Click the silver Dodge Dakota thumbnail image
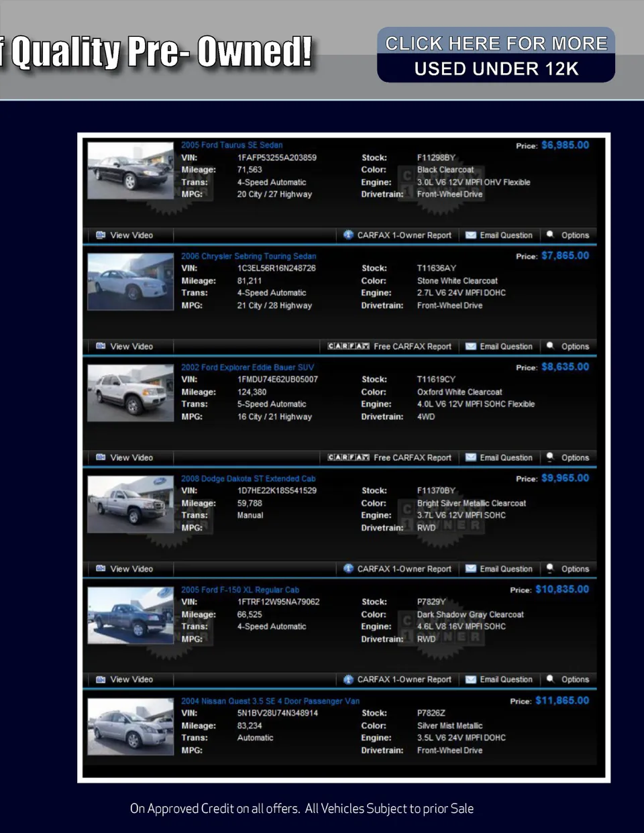The image size is (644, 833). (x=130, y=504)
